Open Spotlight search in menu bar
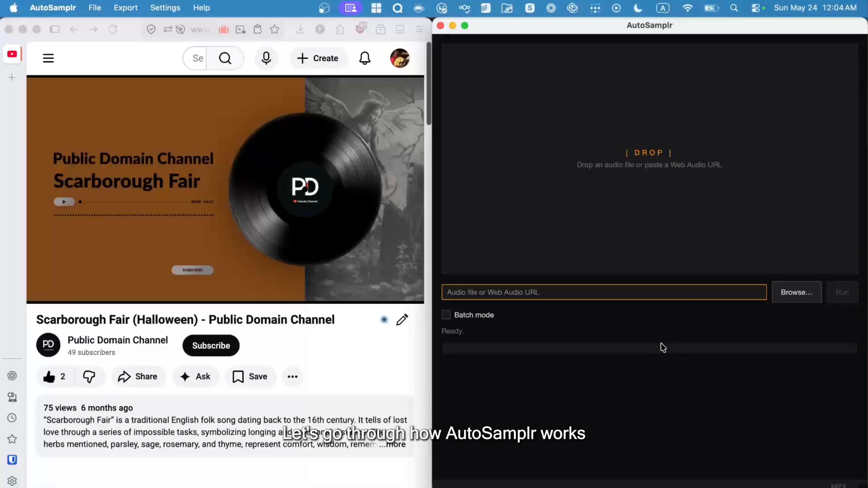The image size is (868, 488). (x=734, y=7)
